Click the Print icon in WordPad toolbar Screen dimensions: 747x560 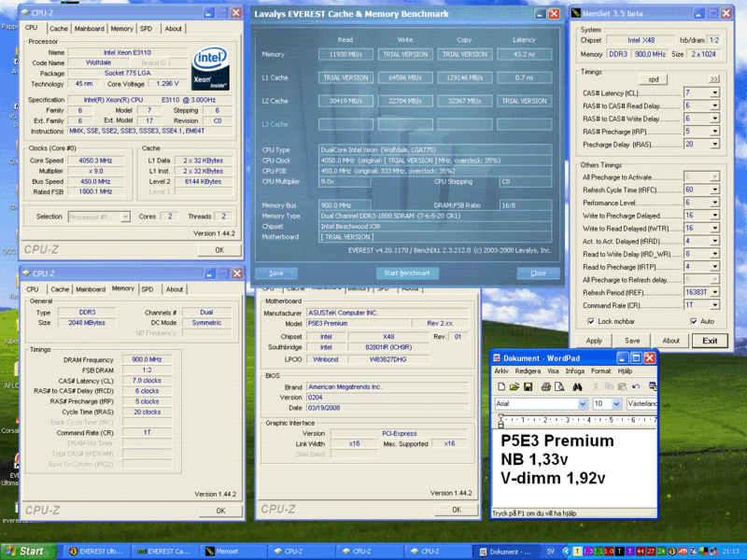(548, 386)
